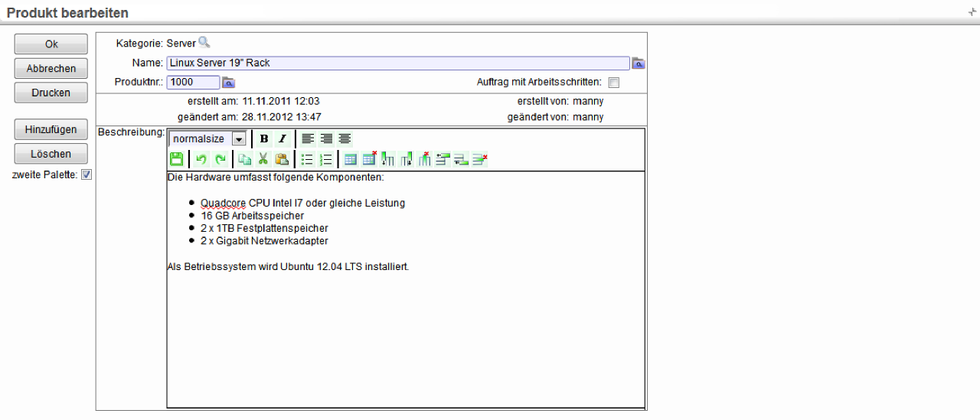Insert a table into the description
The height and width of the screenshot is (420, 980).
pyautogui.click(x=351, y=159)
